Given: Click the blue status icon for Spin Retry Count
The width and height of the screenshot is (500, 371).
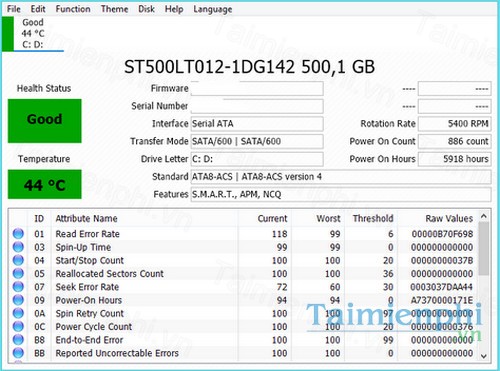Looking at the screenshot, I should click(x=18, y=313).
